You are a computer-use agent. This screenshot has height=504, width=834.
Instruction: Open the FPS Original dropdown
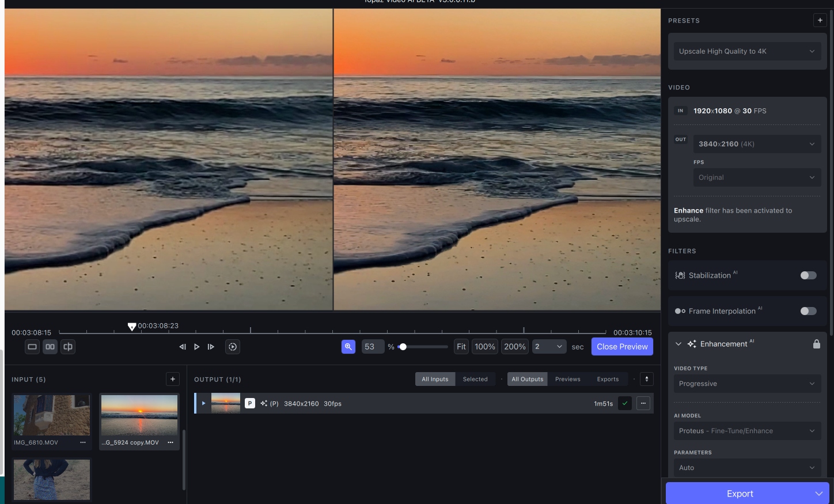point(757,177)
